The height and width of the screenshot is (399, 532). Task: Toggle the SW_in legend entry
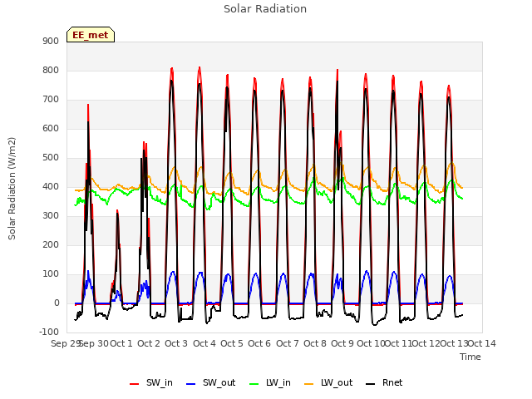pyautogui.click(x=151, y=382)
